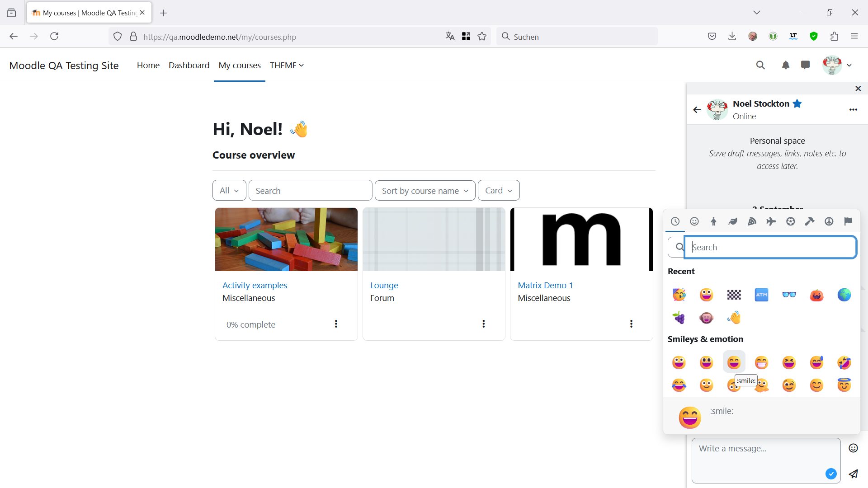
Task: Open the Moodle QA Testing Site link
Action: pos(64,66)
